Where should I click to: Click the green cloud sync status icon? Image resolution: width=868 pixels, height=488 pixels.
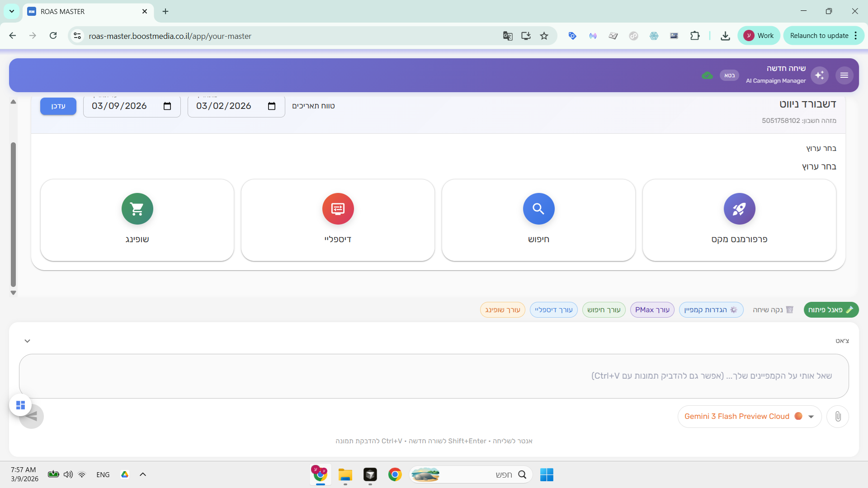click(708, 75)
